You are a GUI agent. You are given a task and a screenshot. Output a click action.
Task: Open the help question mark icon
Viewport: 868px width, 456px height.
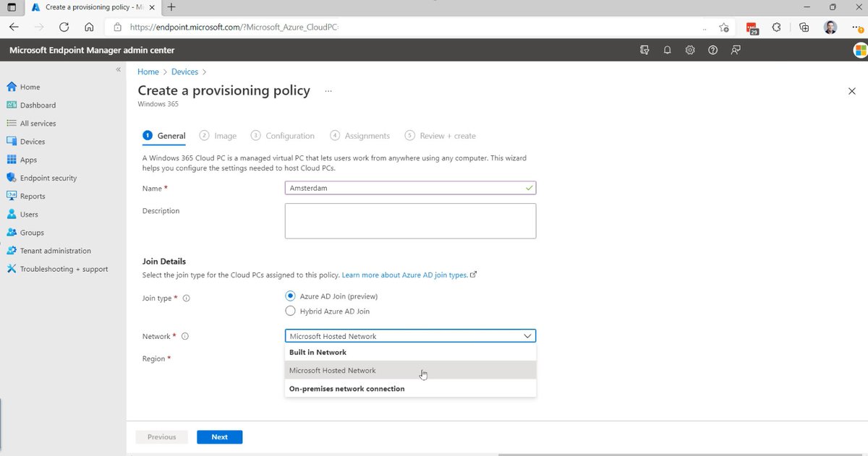click(x=712, y=50)
